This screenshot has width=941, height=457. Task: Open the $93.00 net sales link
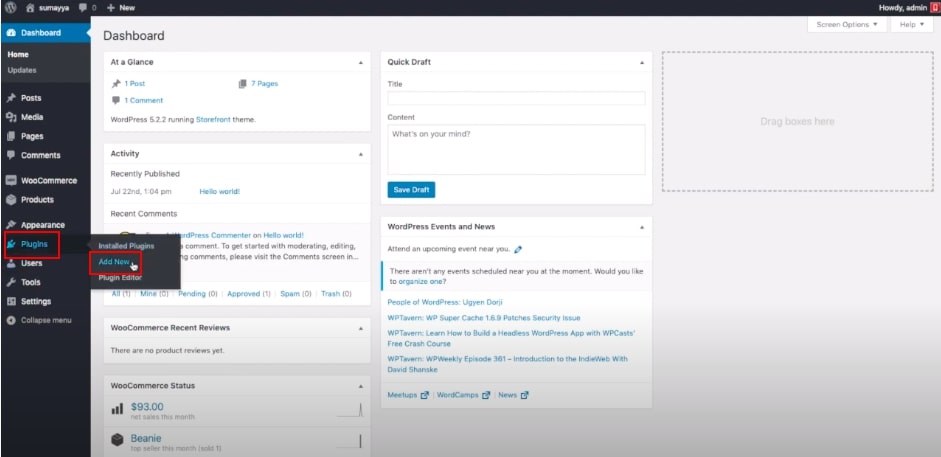[x=147, y=407]
